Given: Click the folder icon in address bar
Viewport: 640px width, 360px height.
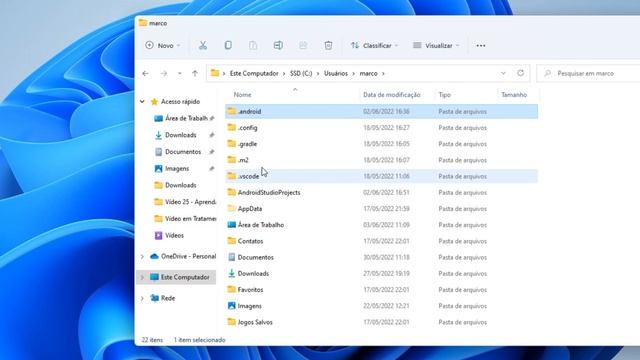Looking at the screenshot, I should [215, 73].
